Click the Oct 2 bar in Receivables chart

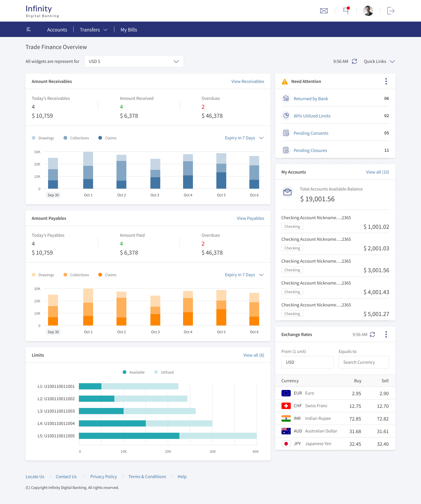[x=121, y=172]
